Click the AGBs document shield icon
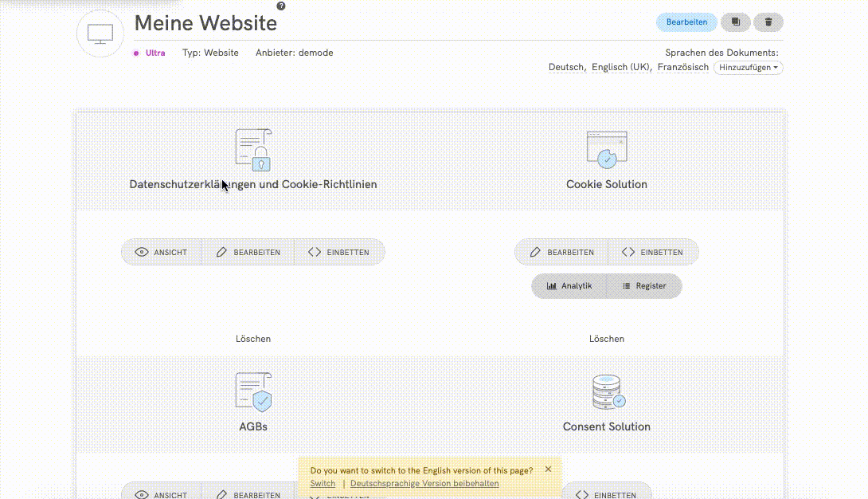The height and width of the screenshot is (499, 868). point(253,392)
